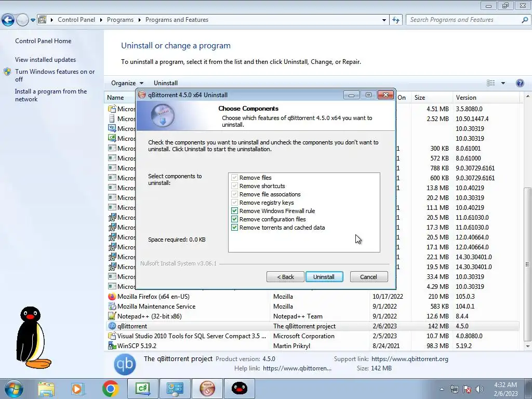Click the Refresh button beside address bar
Screen dimensions: 532x399
click(x=395, y=20)
